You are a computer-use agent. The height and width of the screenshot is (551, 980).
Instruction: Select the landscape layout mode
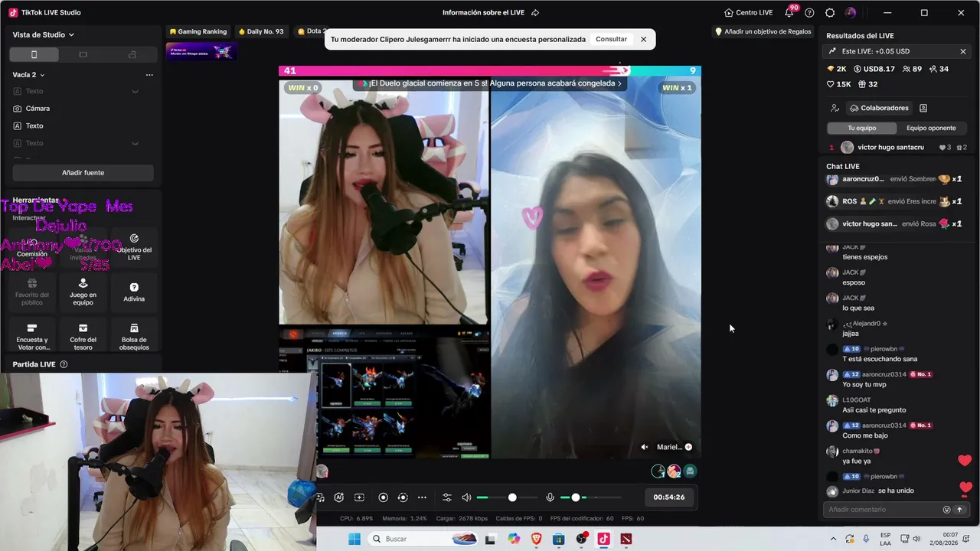tap(83, 54)
